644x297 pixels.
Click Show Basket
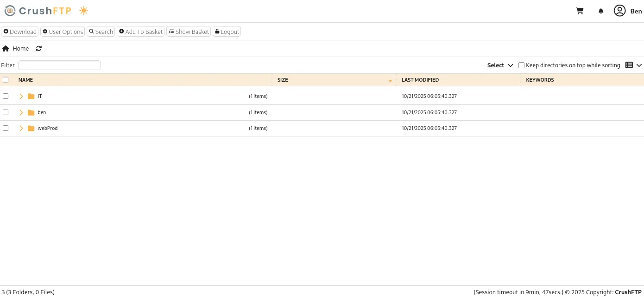click(x=189, y=32)
